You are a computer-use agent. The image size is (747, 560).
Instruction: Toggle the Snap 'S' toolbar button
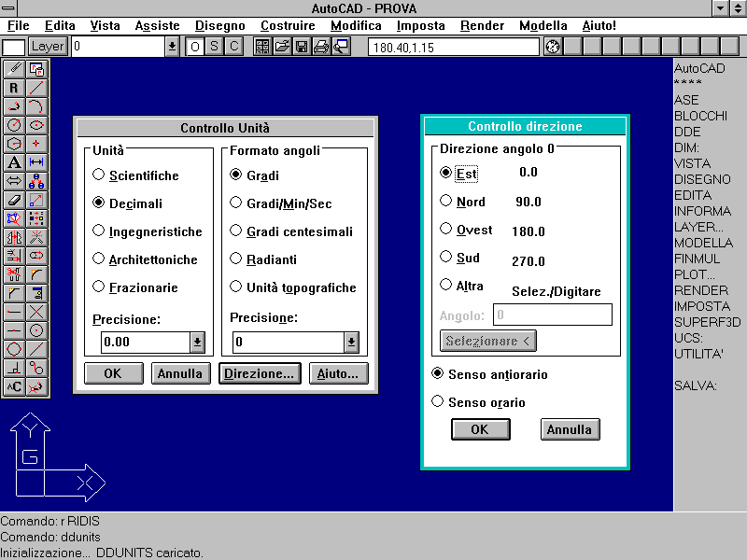tap(215, 47)
